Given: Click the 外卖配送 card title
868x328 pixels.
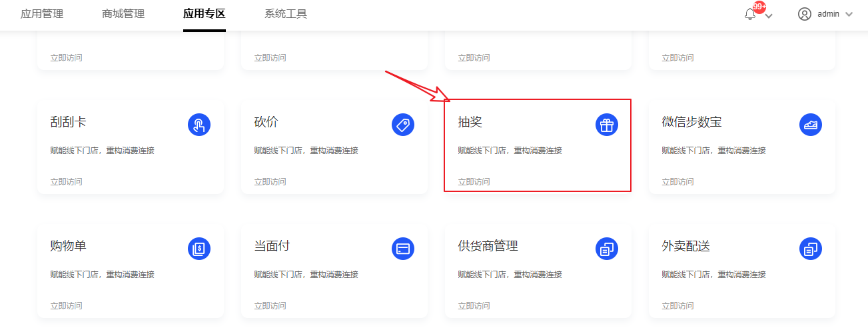Looking at the screenshot, I should [685, 247].
